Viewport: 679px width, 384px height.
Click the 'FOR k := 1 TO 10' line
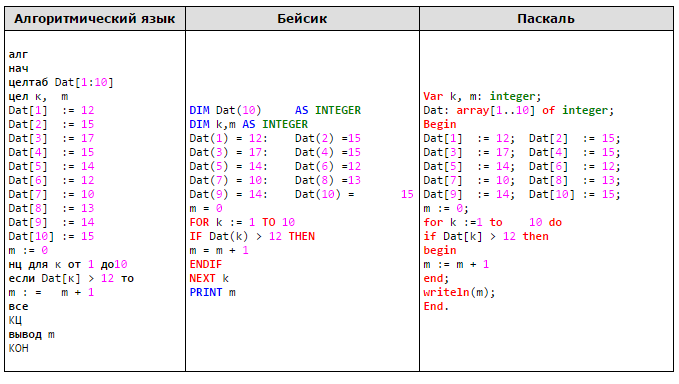[x=242, y=222]
